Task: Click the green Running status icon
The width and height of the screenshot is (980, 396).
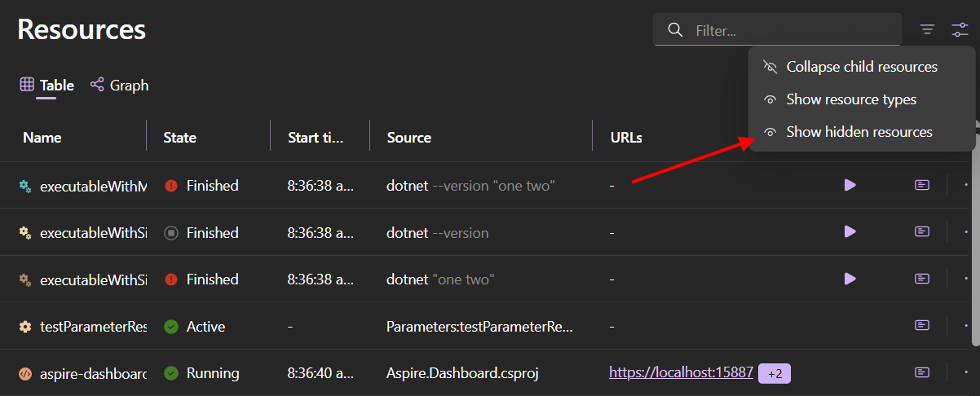Action: pos(171,373)
